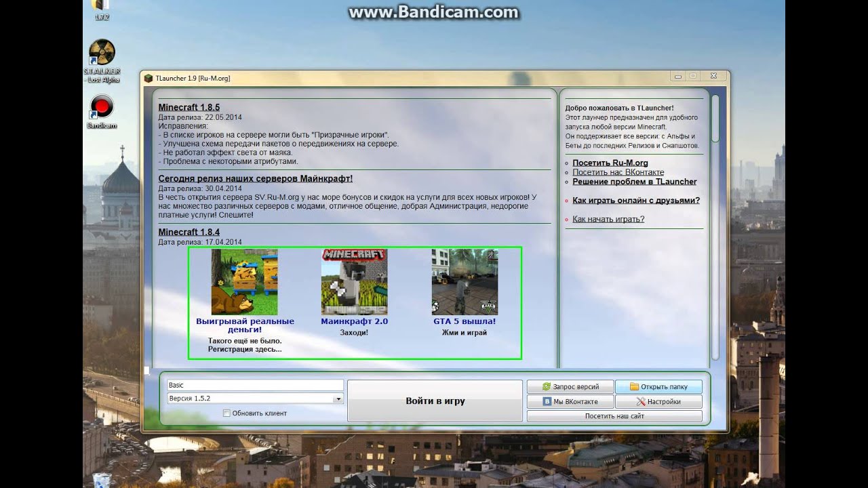Click the TLauncher window title icon
The image size is (868, 488).
(x=149, y=78)
